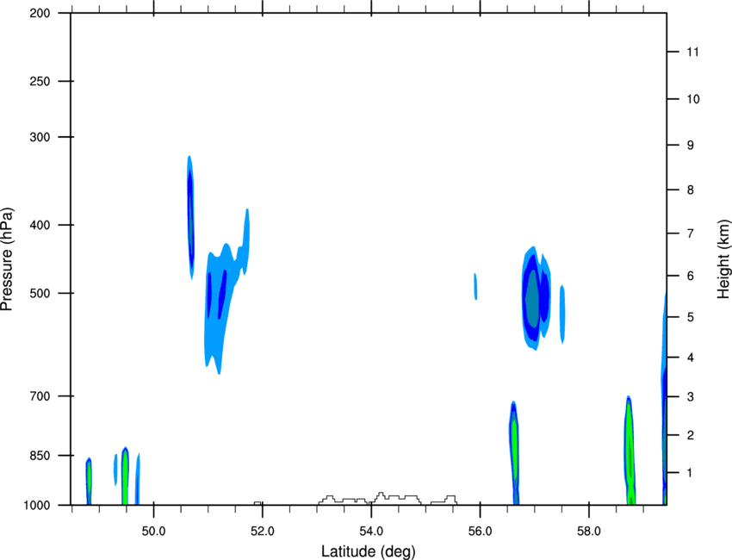Image resolution: width=732 pixels, height=560 pixels.
Task: Click the 10 km height label
Action: click(x=693, y=99)
